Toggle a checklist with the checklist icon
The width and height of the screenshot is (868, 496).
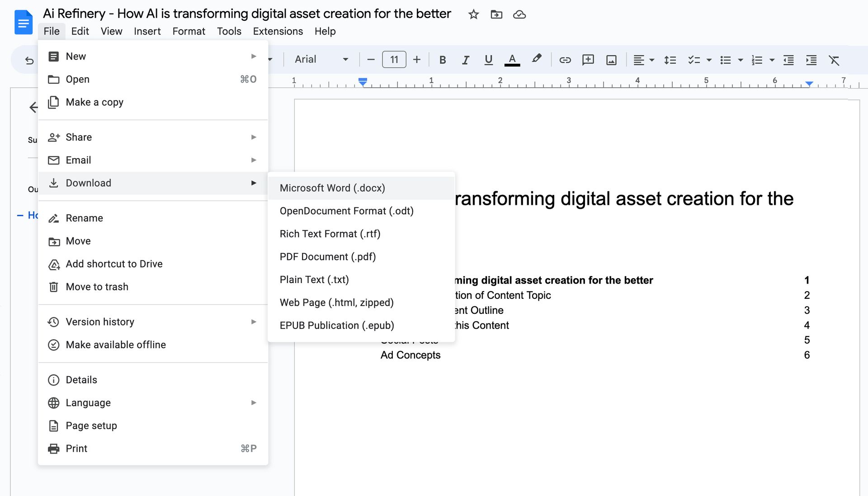pos(693,59)
